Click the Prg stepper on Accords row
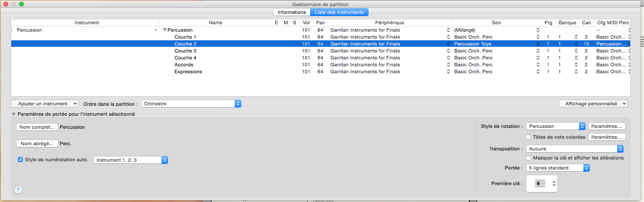 coord(537,65)
